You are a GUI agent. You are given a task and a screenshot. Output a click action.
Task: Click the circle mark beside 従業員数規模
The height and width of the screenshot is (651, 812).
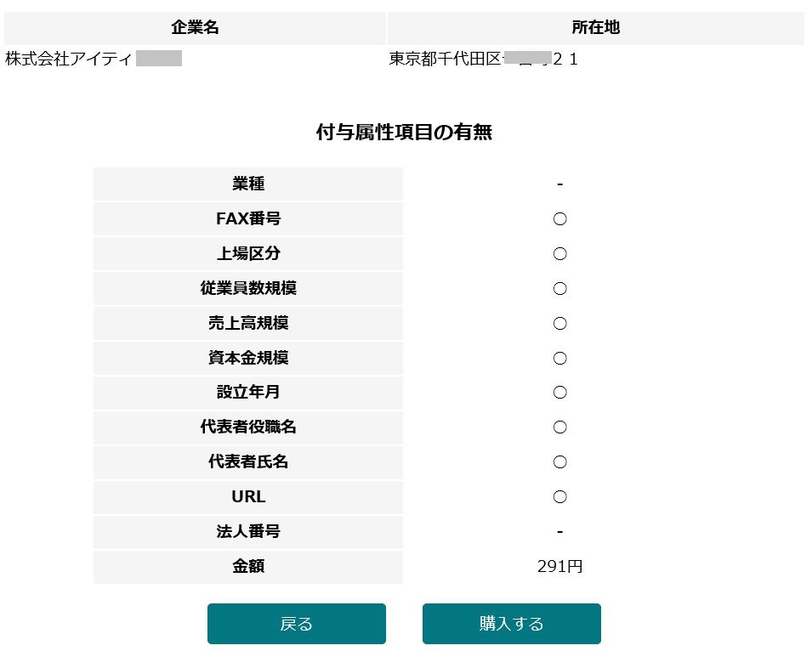coord(559,288)
